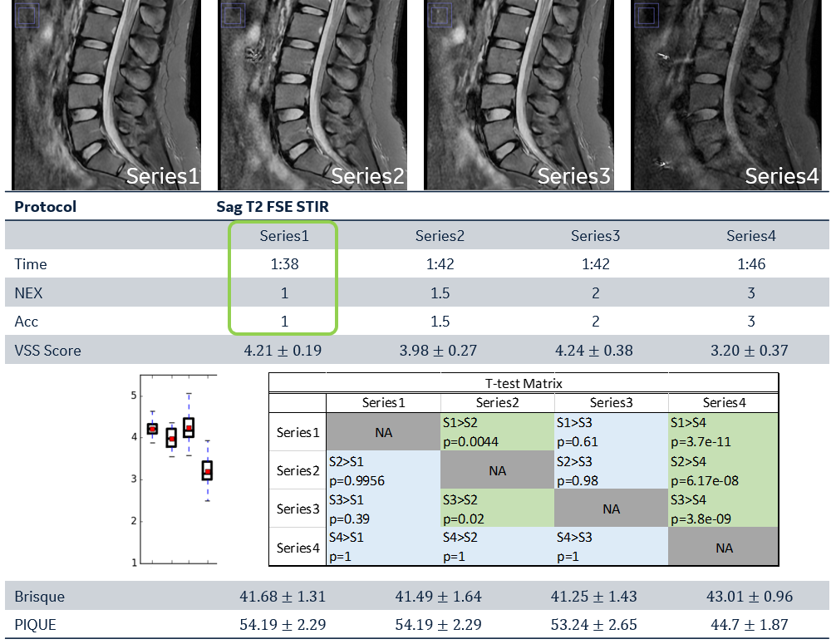This screenshot has width=836, height=644.
Task: Click the Sag T2 FSE STIR protocol title
Action: pyautogui.click(x=271, y=207)
